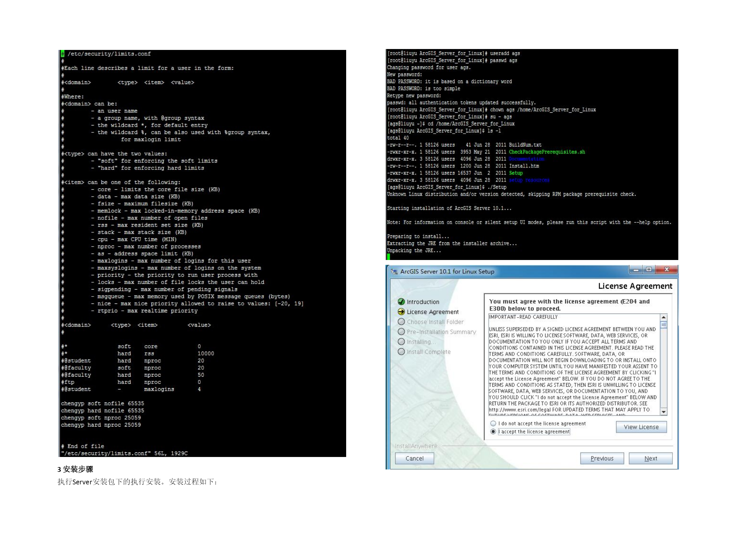Click the circle icon beside Install Complete
The image size is (756, 534).
pos(401,352)
